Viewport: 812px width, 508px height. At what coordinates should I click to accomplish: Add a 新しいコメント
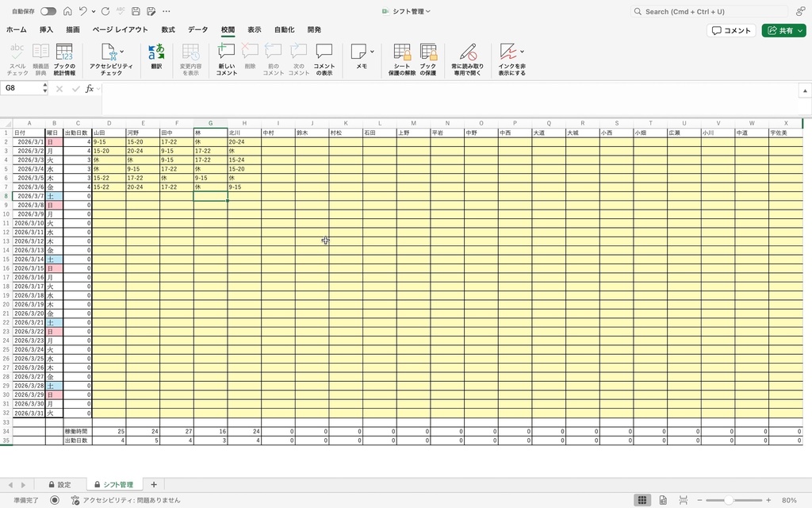tap(226, 59)
